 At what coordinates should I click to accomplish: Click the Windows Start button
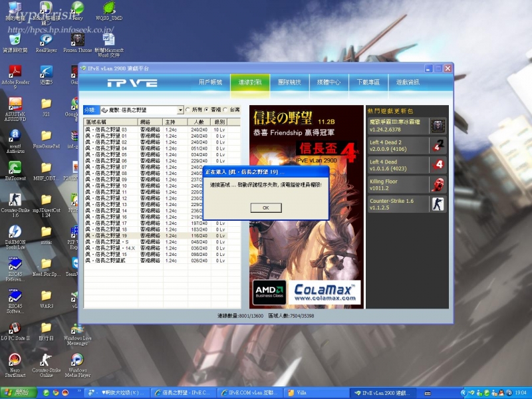click(20, 392)
